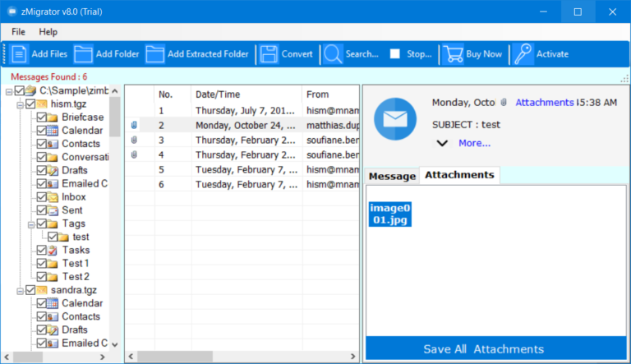This screenshot has width=631, height=364.
Task: Collapse the hism.tgz tree node
Action: click(x=20, y=105)
